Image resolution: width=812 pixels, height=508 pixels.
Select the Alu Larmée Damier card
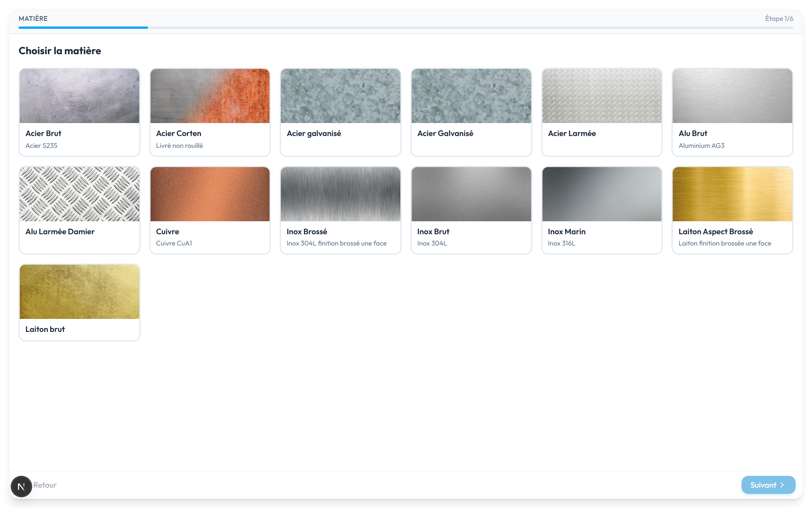(80, 210)
